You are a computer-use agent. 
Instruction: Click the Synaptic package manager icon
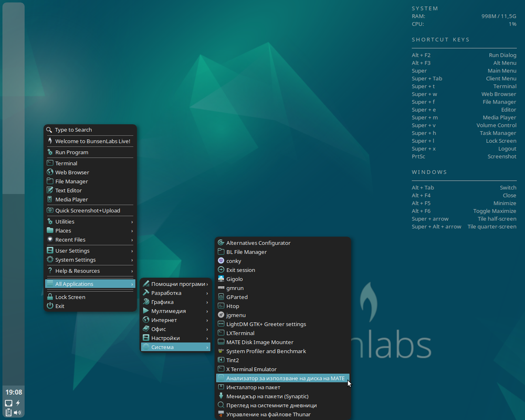point(221,396)
